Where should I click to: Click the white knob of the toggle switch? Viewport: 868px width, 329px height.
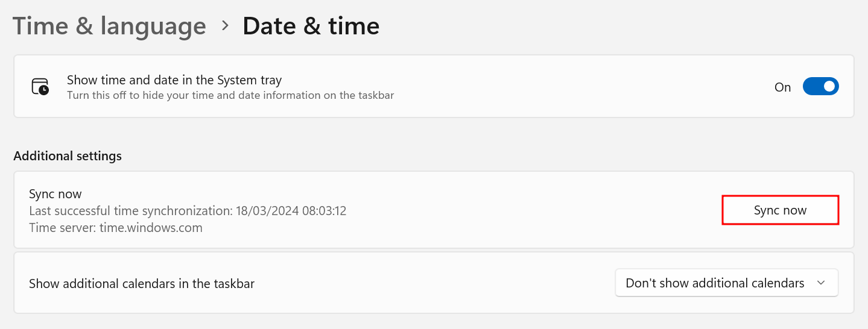[829, 87]
